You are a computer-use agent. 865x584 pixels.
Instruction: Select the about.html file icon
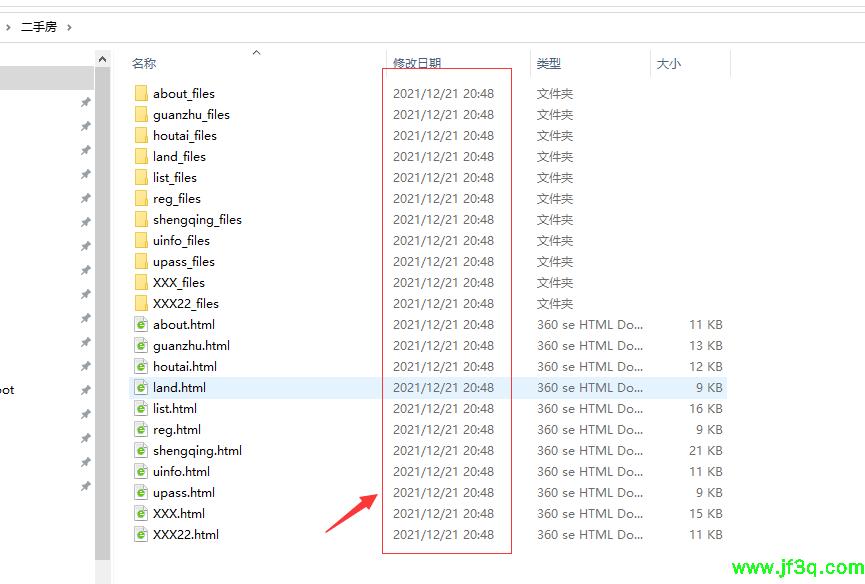coord(141,325)
